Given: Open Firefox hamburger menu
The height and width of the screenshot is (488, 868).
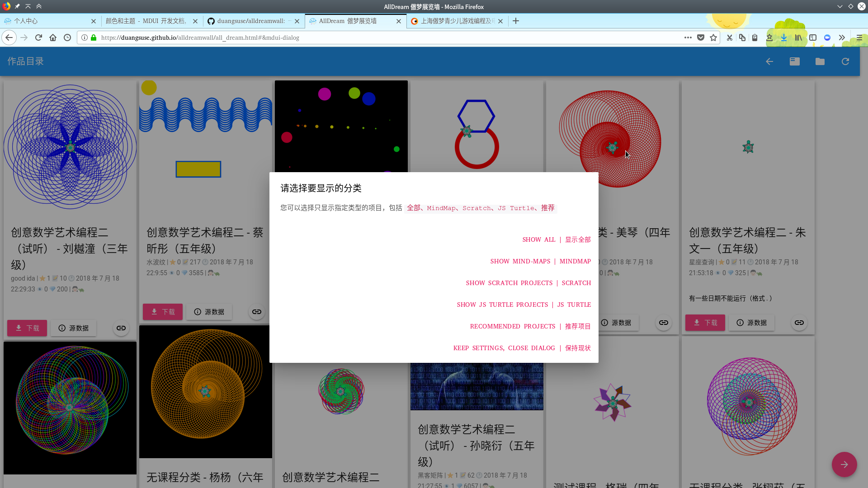Looking at the screenshot, I should coord(859,38).
